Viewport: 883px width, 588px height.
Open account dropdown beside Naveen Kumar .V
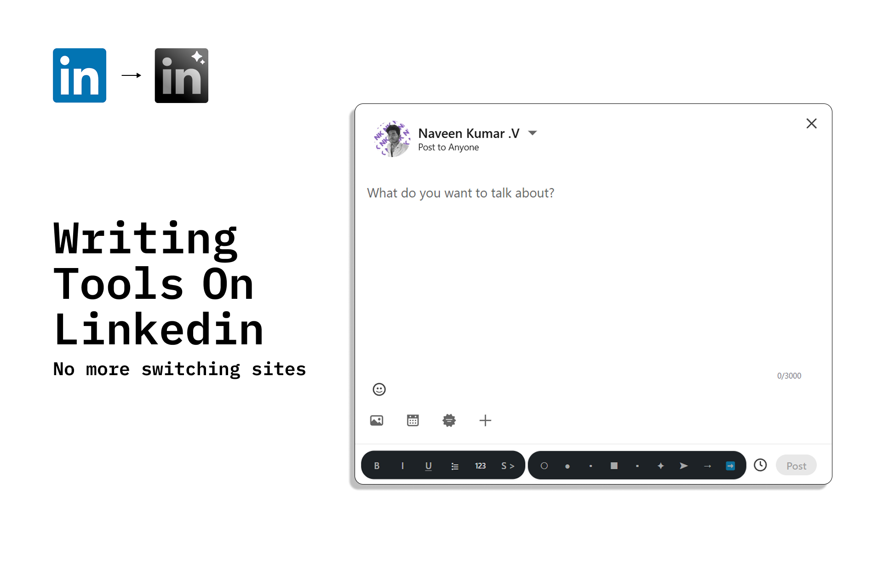point(533,133)
